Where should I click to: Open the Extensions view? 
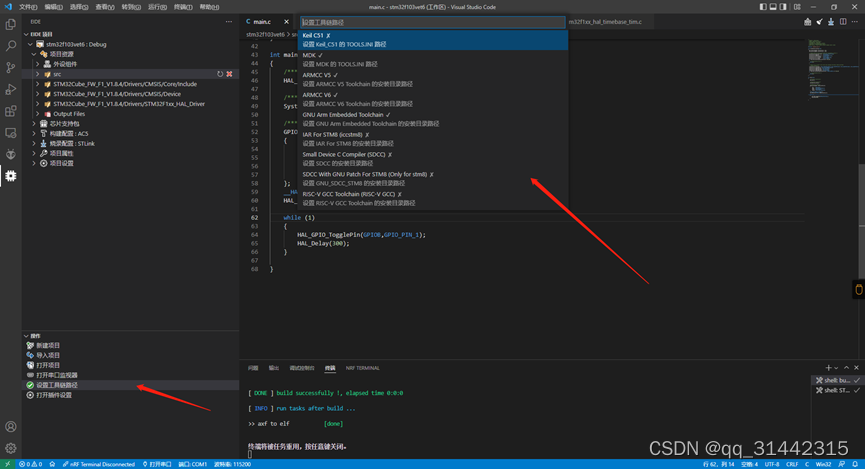click(x=10, y=111)
